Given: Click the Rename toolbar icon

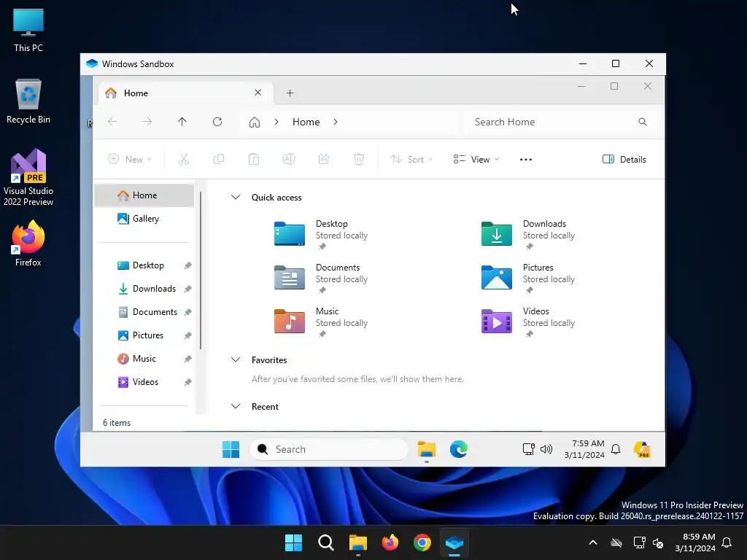Looking at the screenshot, I should 289,159.
